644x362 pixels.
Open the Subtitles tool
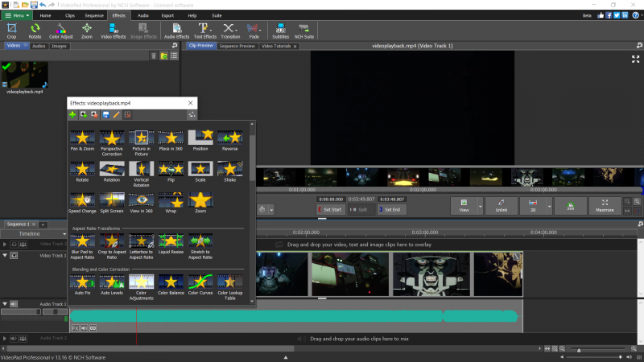[x=280, y=31]
